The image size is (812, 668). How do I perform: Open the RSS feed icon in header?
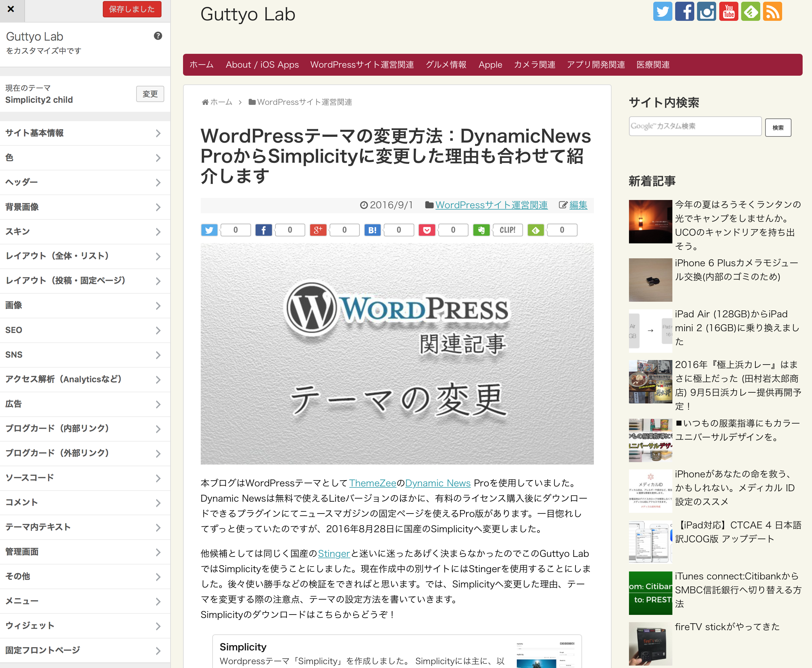coord(772,11)
